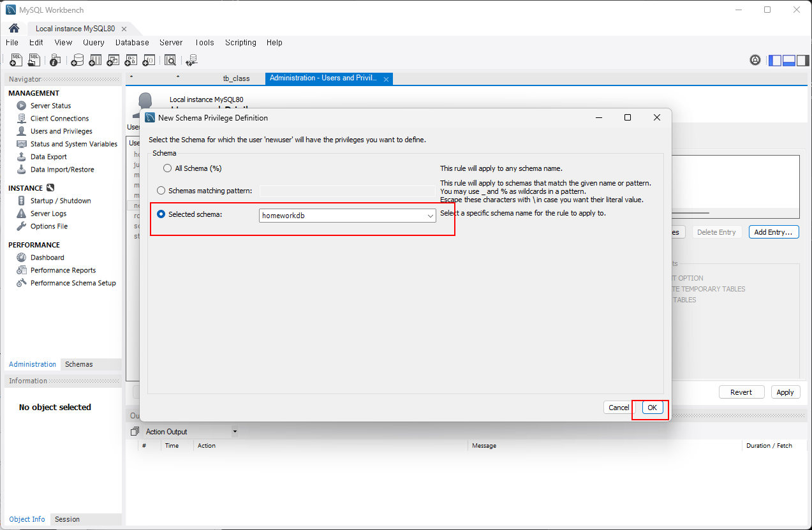Switch to the Session tab
812x530 pixels.
[x=67, y=519]
